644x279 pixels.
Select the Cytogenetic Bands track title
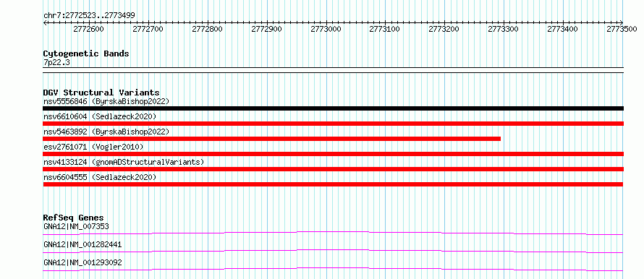pyautogui.click(x=86, y=53)
